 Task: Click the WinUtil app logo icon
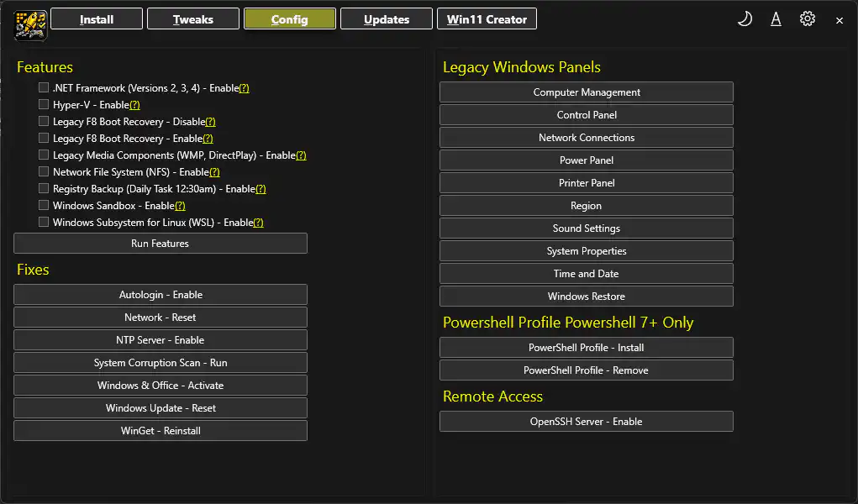click(x=30, y=24)
